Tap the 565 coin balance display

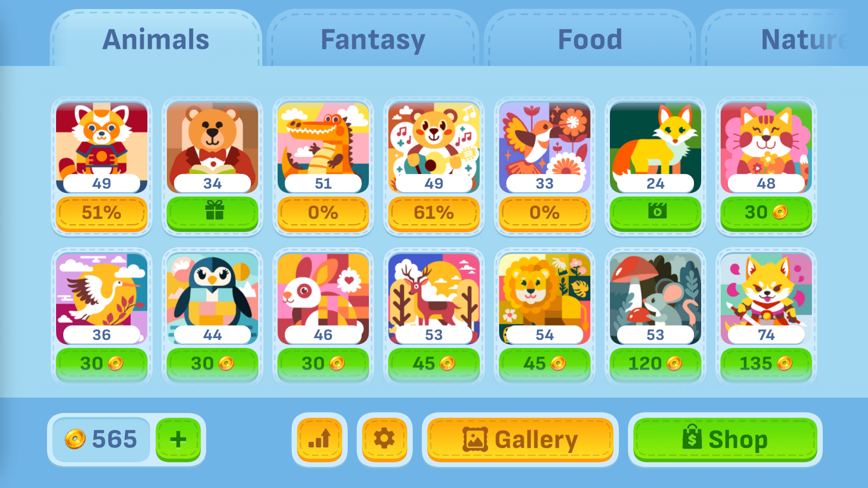click(x=101, y=439)
